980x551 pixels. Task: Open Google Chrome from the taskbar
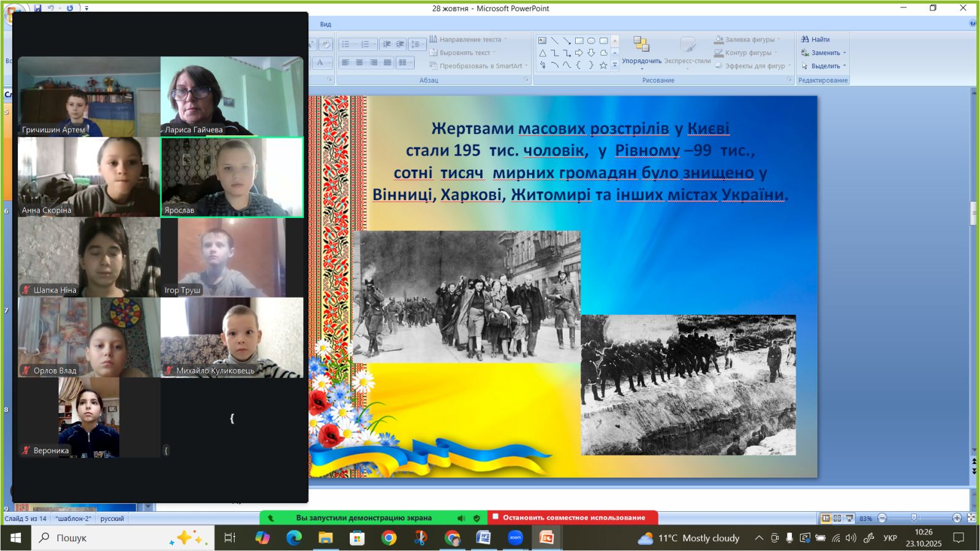[x=388, y=538]
